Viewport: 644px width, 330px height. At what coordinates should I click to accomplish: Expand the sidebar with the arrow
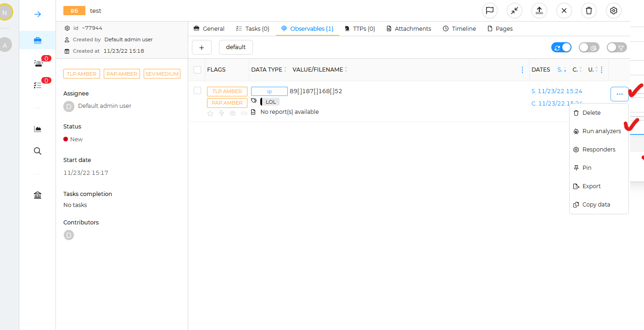(x=38, y=14)
